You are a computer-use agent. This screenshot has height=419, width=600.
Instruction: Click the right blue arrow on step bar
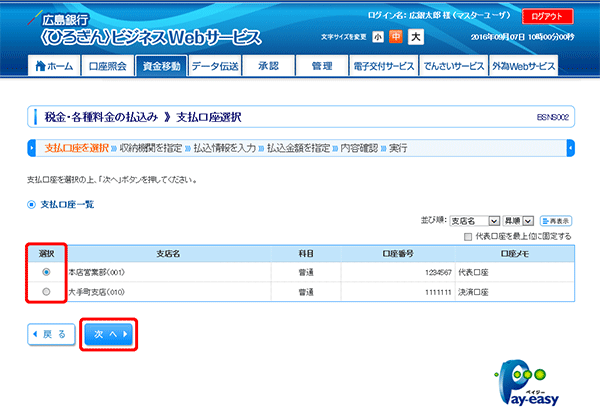[x=571, y=148]
